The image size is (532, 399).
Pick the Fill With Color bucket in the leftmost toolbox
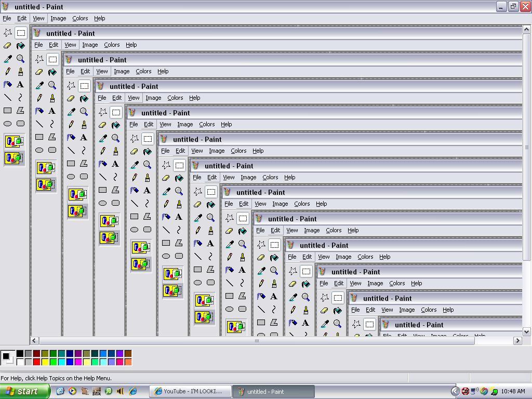20,46
